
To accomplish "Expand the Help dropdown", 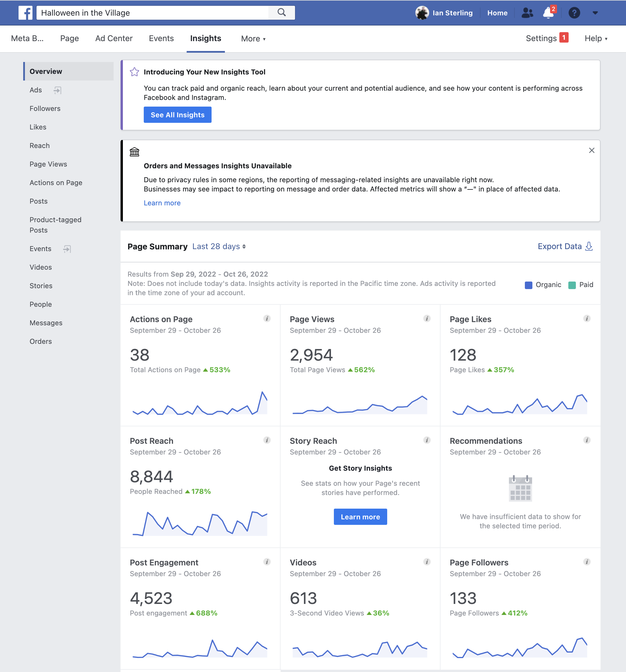I will coord(596,39).
